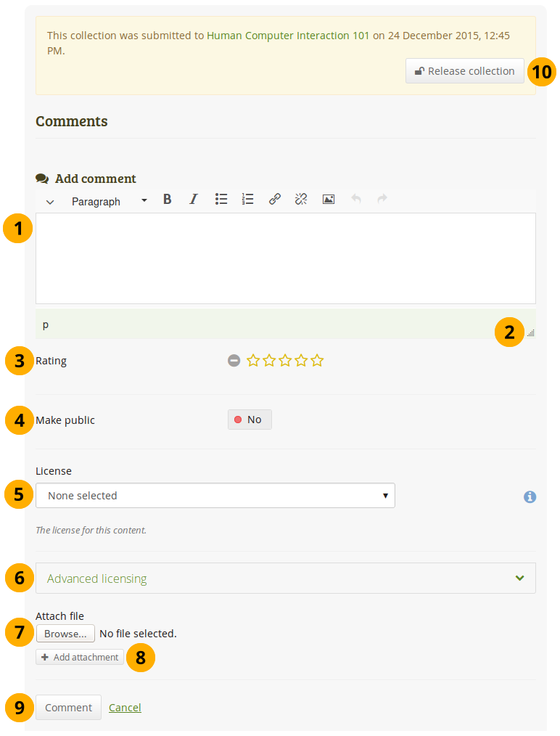Toggle the Make public switch

250,420
